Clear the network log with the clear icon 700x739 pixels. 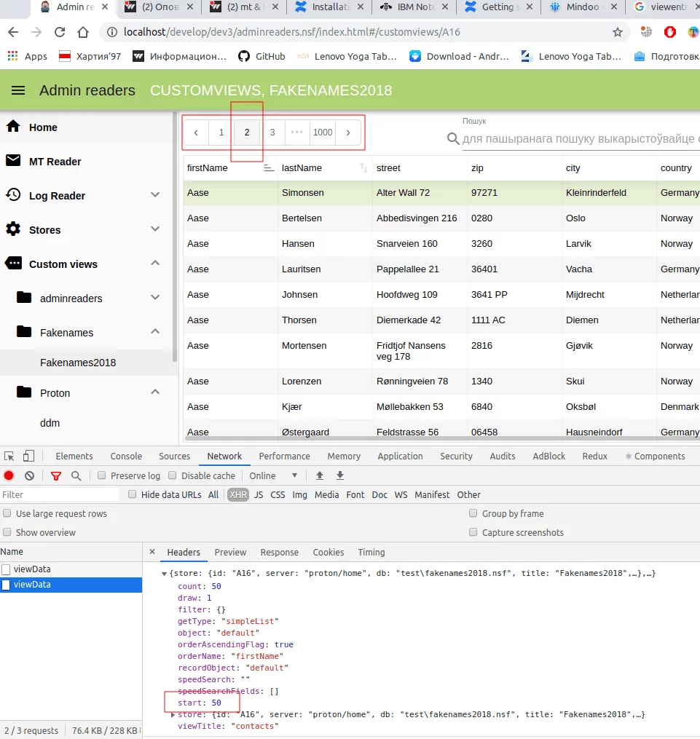point(29,475)
